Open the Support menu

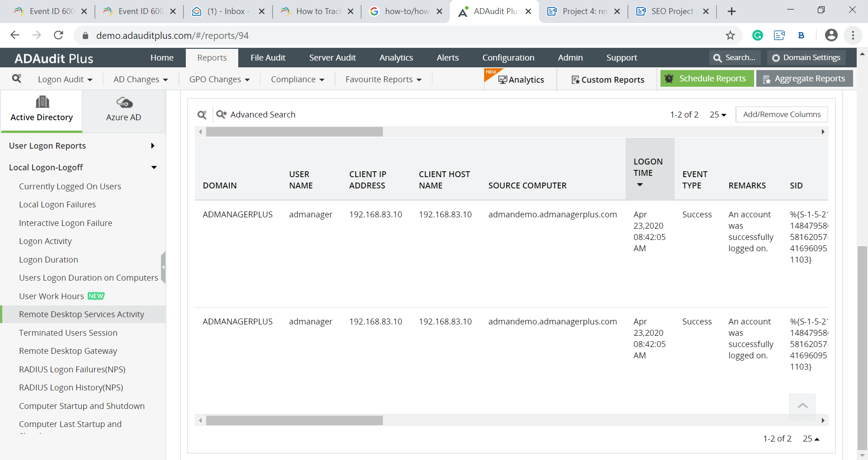pos(622,58)
